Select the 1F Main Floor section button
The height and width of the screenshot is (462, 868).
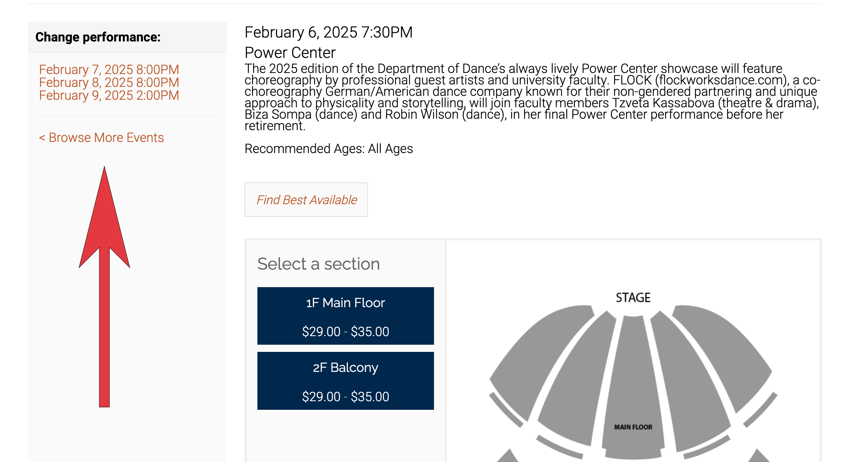click(346, 316)
